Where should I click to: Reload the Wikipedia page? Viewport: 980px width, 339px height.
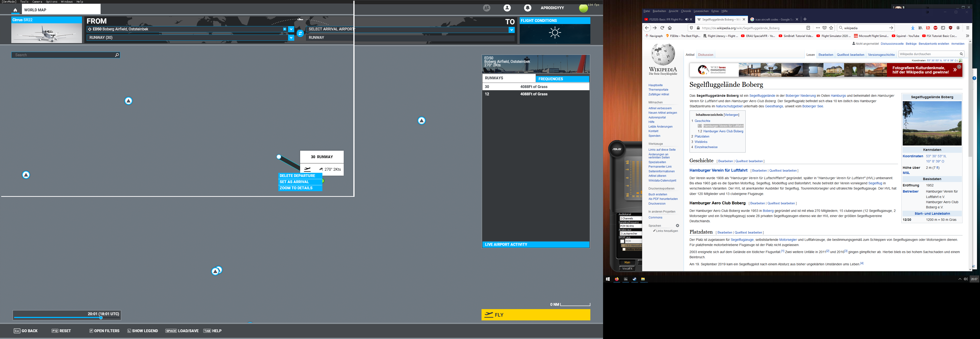point(662,28)
